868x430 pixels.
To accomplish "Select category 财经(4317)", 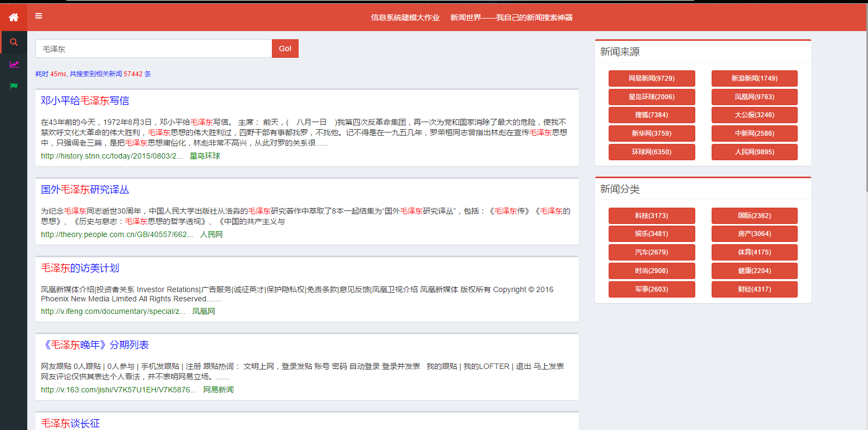I will pyautogui.click(x=755, y=289).
